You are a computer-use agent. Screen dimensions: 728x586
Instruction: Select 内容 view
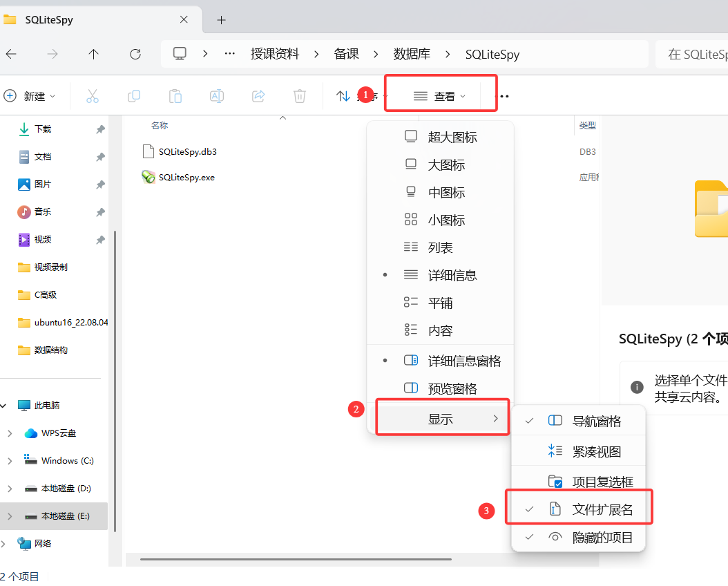(440, 330)
